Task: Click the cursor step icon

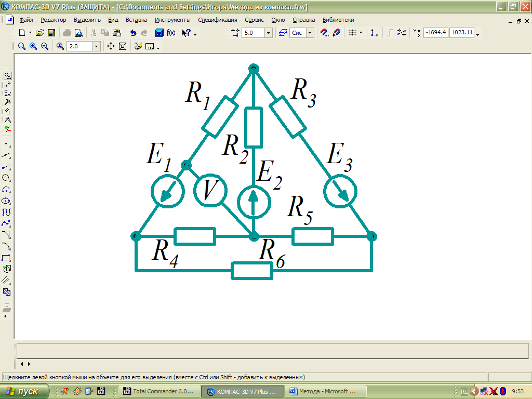Action: 235,33
